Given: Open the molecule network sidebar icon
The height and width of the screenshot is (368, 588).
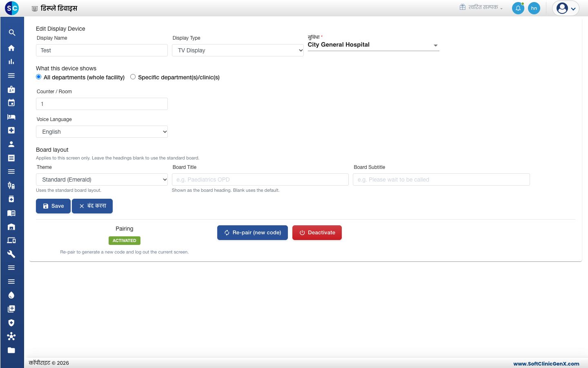Looking at the screenshot, I should pos(11,337).
